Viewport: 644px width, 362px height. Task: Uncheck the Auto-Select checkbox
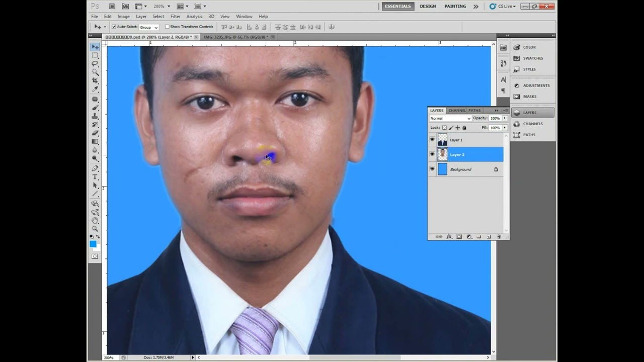[x=114, y=27]
